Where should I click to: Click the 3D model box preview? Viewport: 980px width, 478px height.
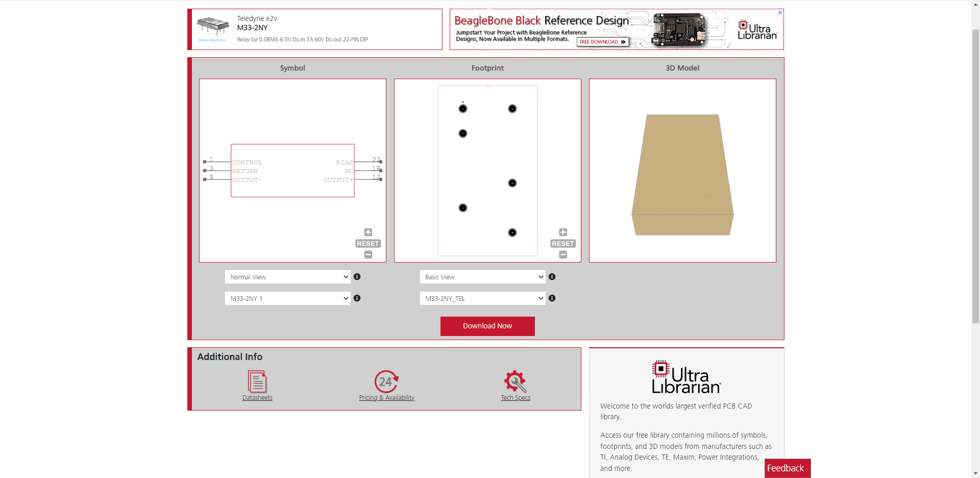coord(682,175)
